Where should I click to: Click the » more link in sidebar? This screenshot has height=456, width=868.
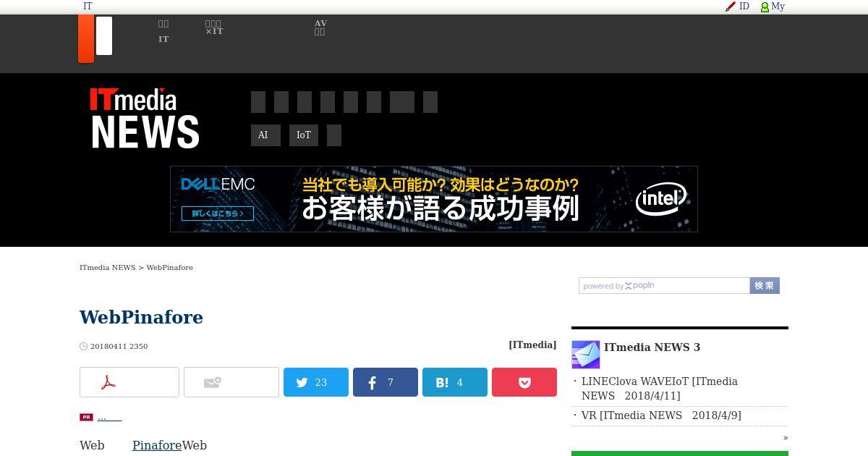[x=786, y=437]
